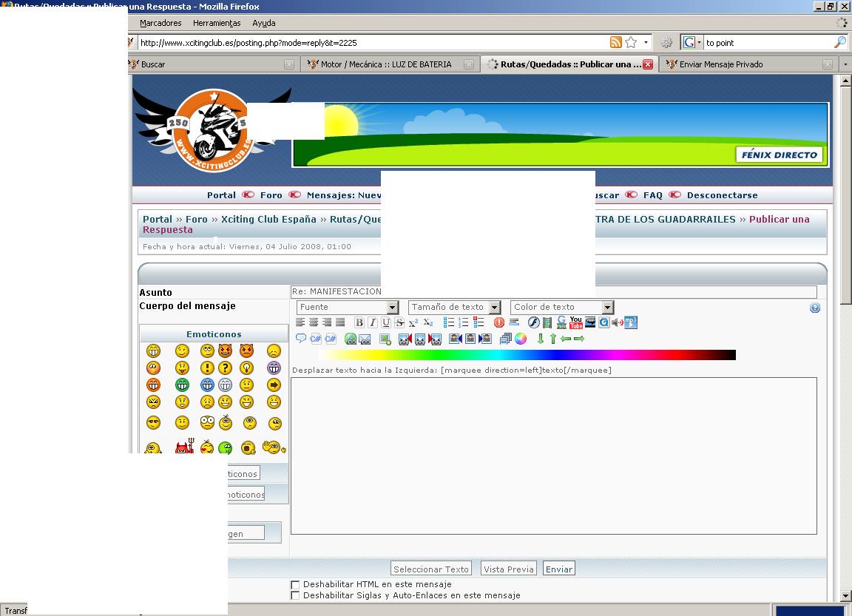Open the Fuente font dropdown
The width and height of the screenshot is (852, 616).
click(x=348, y=308)
